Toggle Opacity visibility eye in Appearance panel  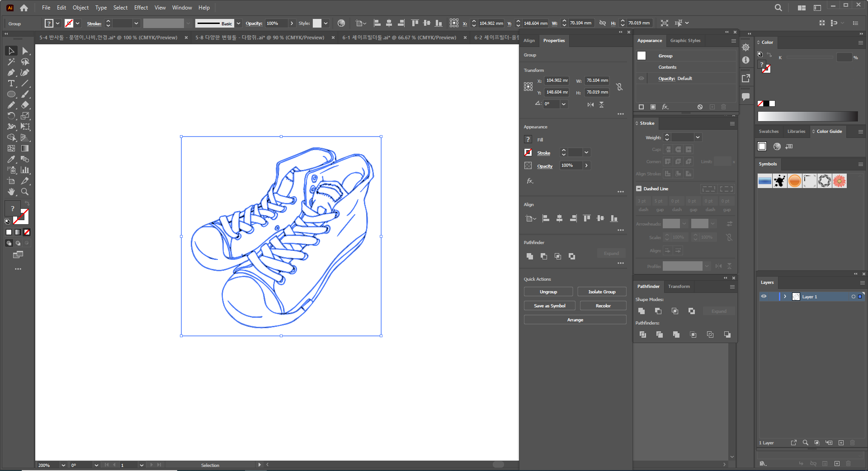(641, 78)
